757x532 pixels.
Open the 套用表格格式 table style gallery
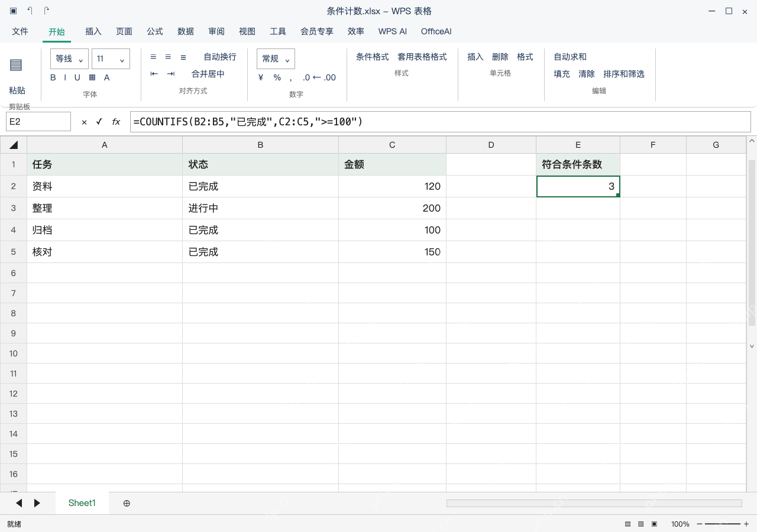422,57
